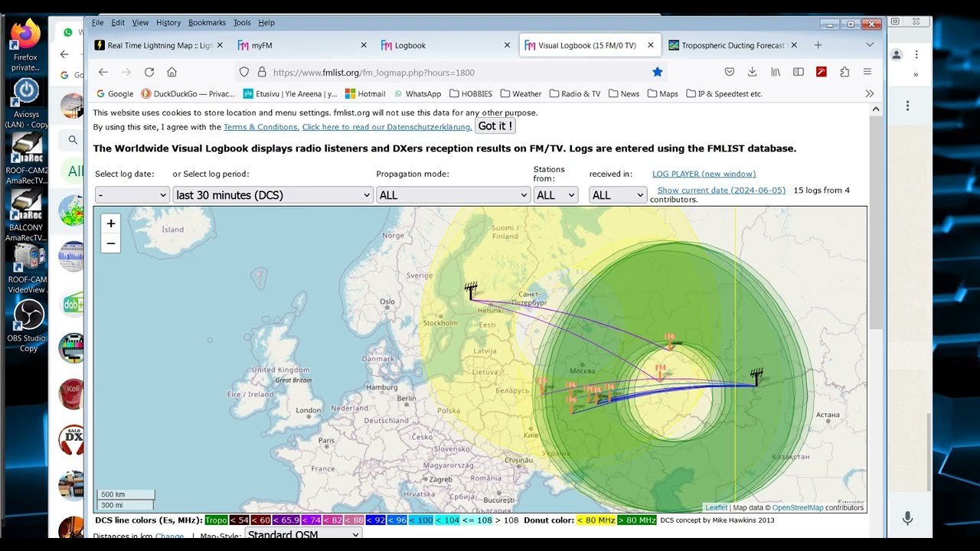Open the File menu
The height and width of the screenshot is (551, 980).
(98, 23)
